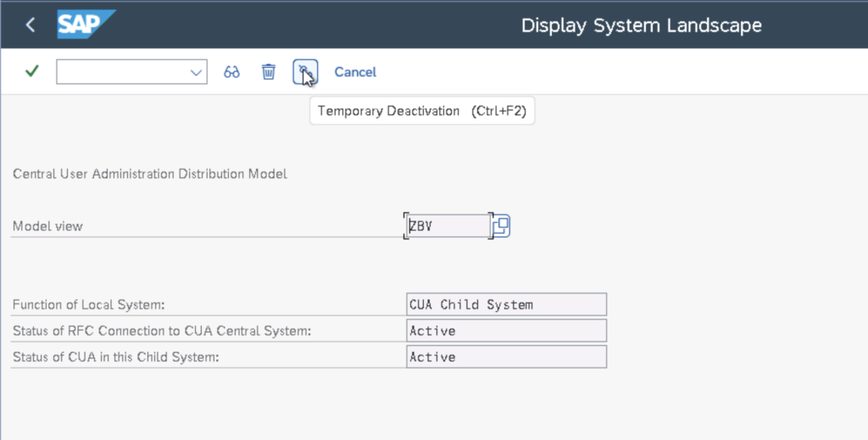Expand the command field dropdown arrow
Image resolution: width=868 pixels, height=440 pixels.
point(197,72)
